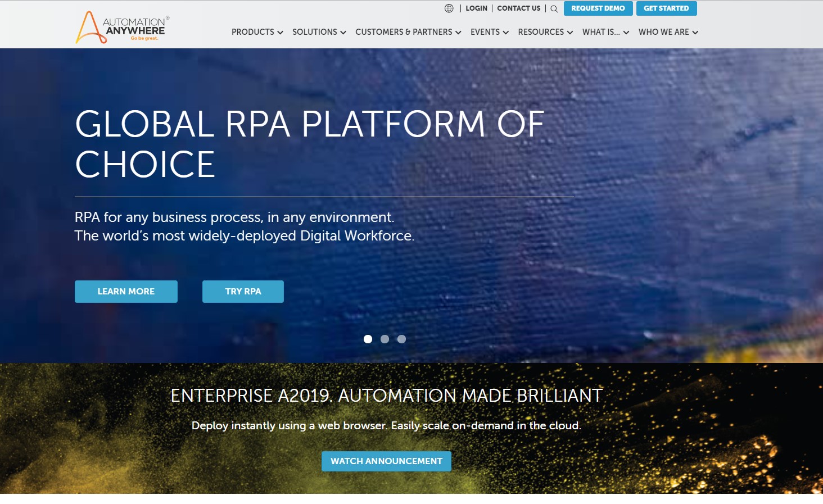Viewport: 823px width, 504px height.
Task: Select the second carousel slide dot
Action: [385, 339]
